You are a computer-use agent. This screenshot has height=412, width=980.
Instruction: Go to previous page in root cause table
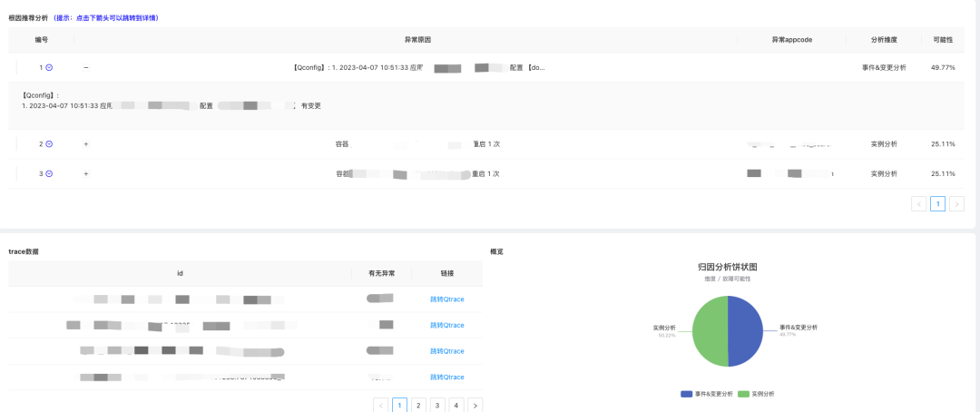point(918,204)
